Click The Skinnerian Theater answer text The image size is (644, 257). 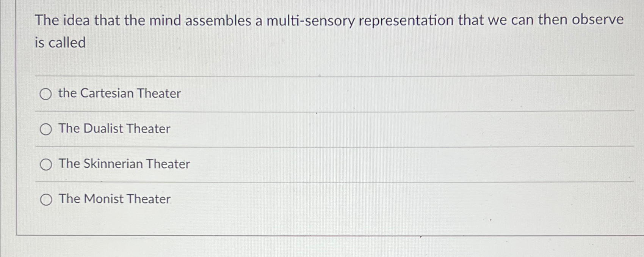[x=123, y=164]
